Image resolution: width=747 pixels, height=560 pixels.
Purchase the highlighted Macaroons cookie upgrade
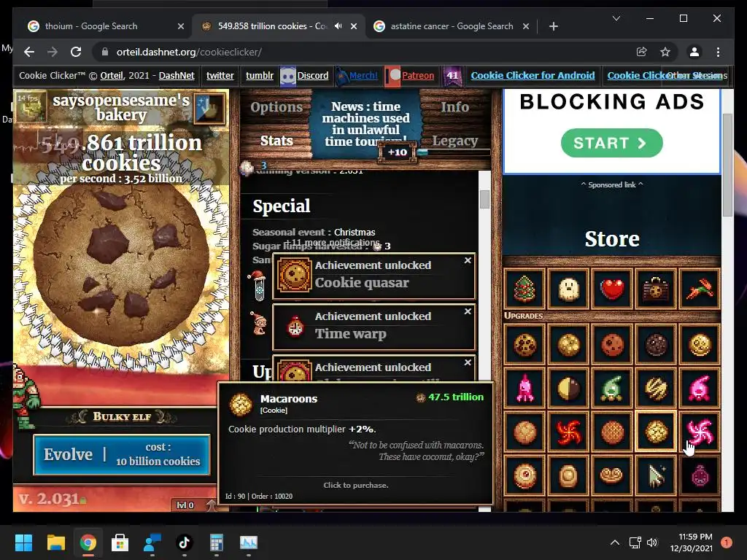click(x=656, y=432)
